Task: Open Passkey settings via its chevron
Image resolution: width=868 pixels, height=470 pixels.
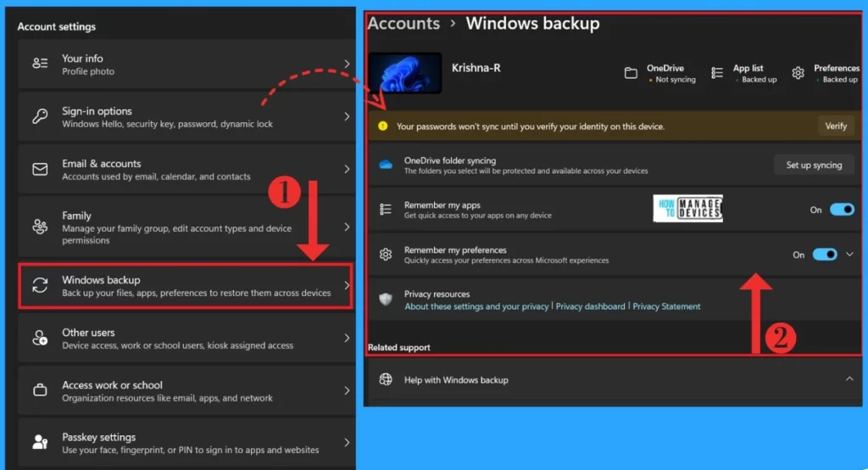Action: point(347,442)
